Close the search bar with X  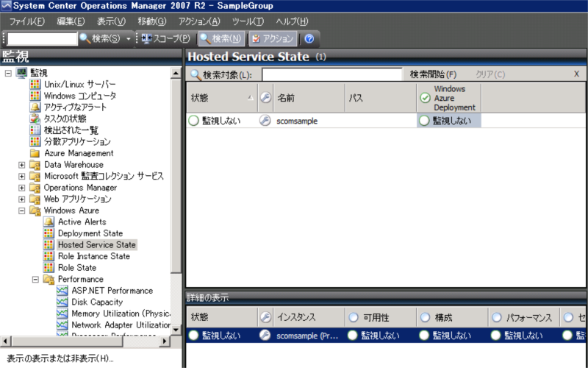click(577, 74)
